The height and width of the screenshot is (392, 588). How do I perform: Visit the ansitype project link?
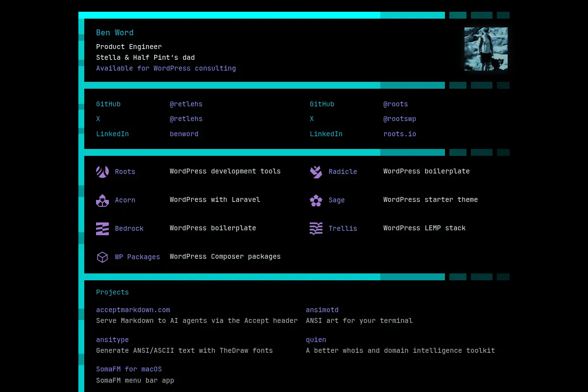click(113, 340)
